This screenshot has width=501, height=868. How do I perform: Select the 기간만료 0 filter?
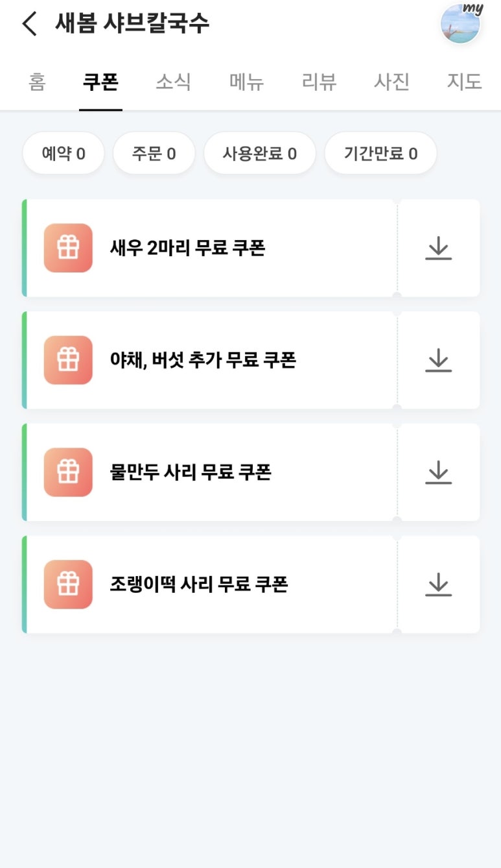[380, 154]
